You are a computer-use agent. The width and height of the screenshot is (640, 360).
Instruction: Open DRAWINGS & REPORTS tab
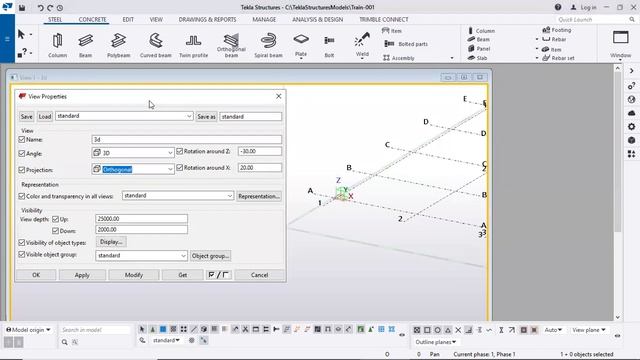pos(207,20)
